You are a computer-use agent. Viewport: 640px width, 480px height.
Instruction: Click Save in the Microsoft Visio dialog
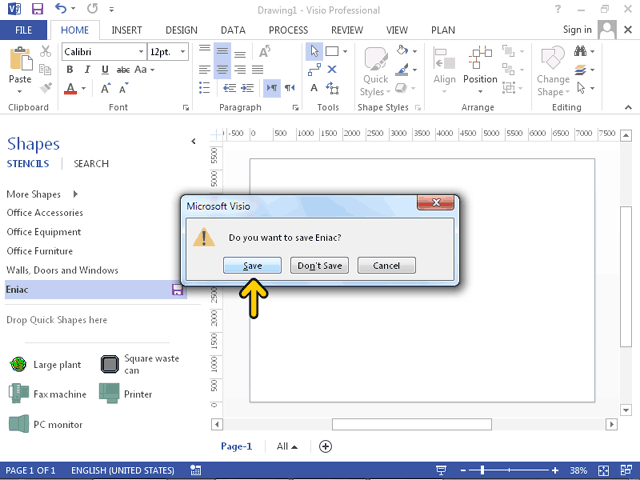tap(252, 265)
